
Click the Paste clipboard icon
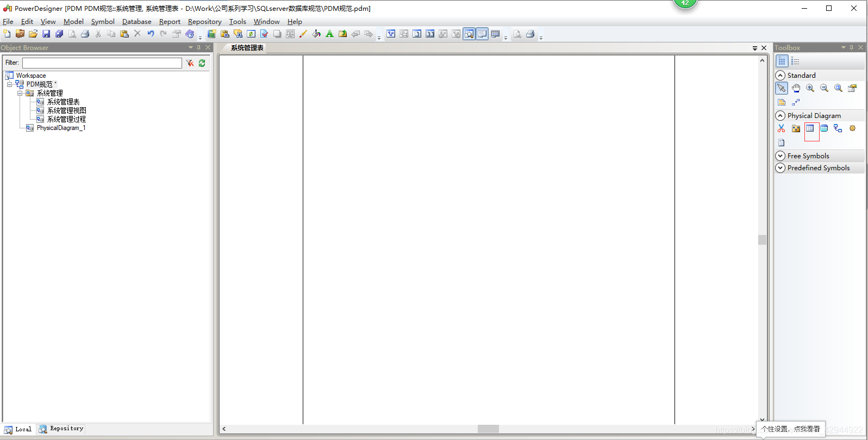tap(124, 34)
